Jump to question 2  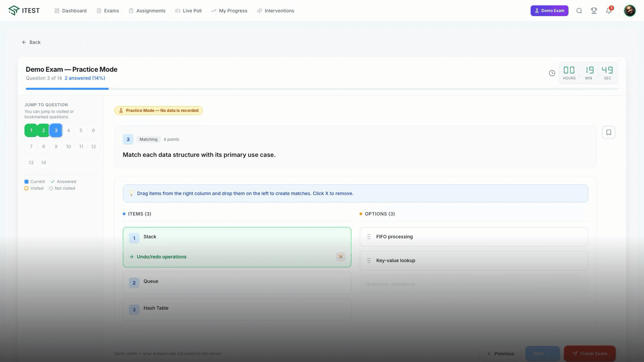44,130
